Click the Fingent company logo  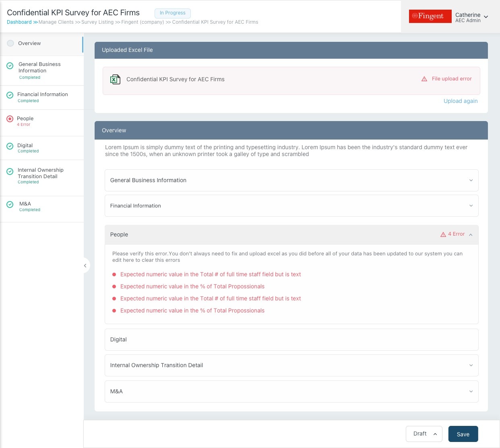[430, 16]
